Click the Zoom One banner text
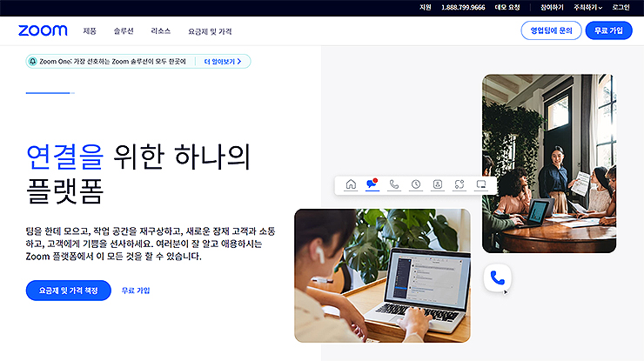Image resolution: width=644 pixels, height=361 pixels. 112,62
